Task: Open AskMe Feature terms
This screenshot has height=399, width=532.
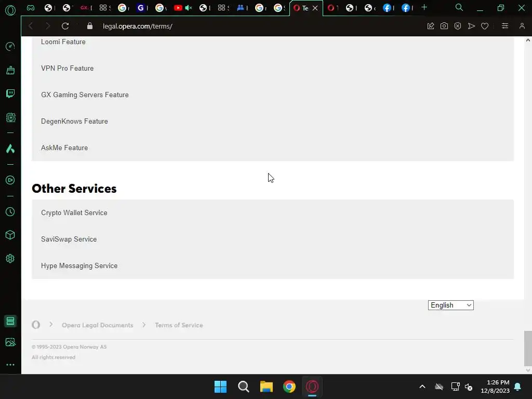Action: coord(64,148)
